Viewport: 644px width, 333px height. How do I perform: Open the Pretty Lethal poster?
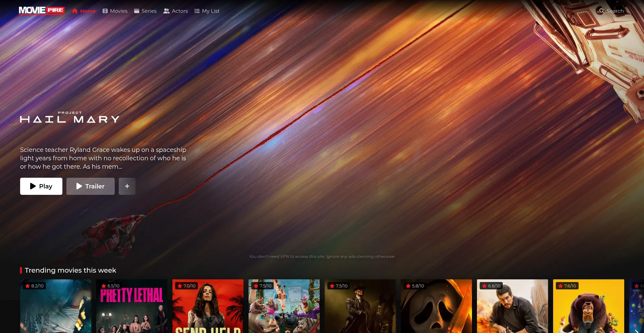pos(132,306)
